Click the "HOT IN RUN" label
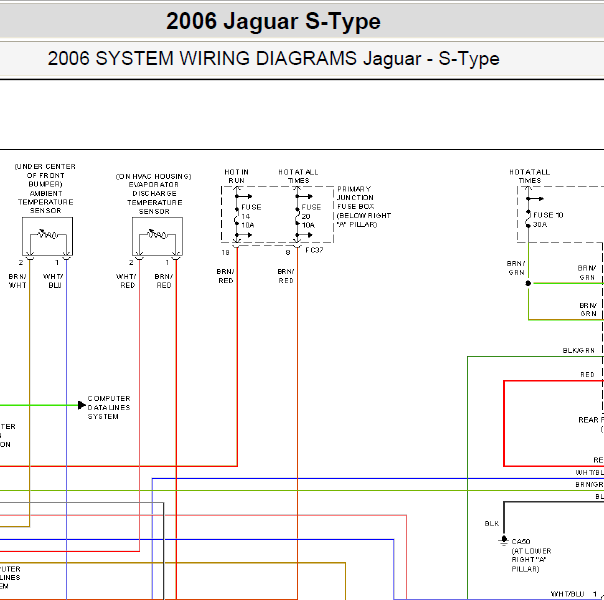The image size is (604, 600). [237, 176]
